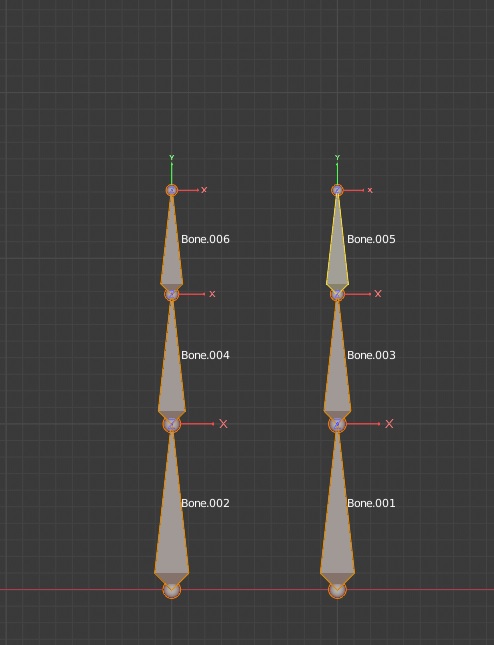Select the root joint of Bone.001
494x645 pixels.
pyautogui.click(x=337, y=590)
